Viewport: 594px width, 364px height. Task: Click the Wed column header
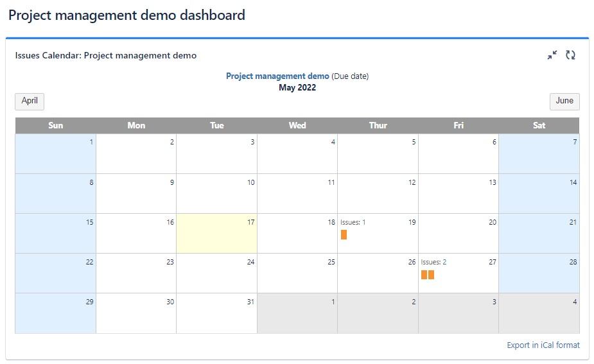(297, 125)
